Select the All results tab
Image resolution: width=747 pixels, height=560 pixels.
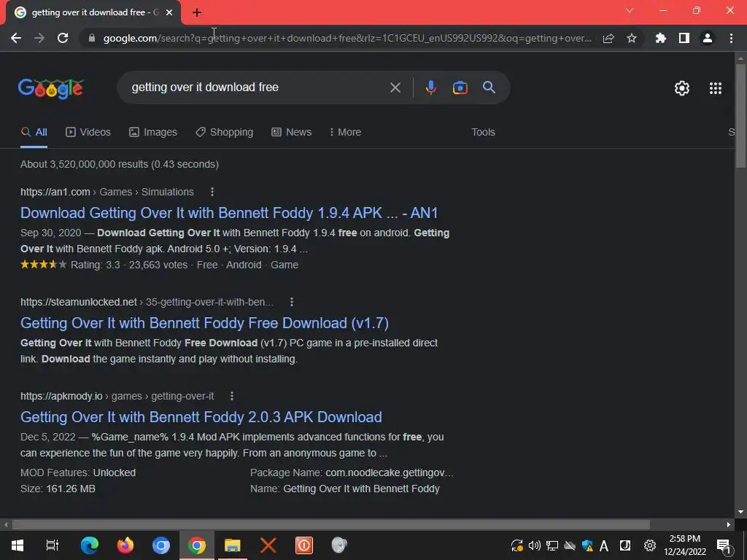[34, 133]
